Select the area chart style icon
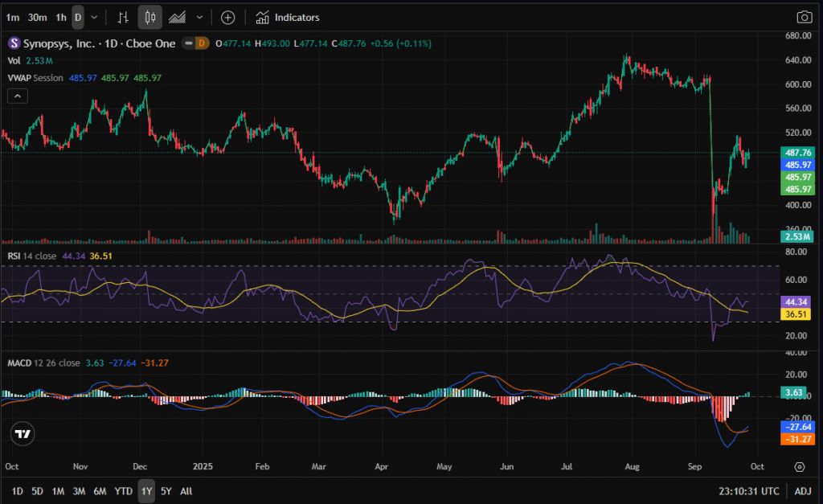Viewport: 823px width, 504px height. [178, 17]
